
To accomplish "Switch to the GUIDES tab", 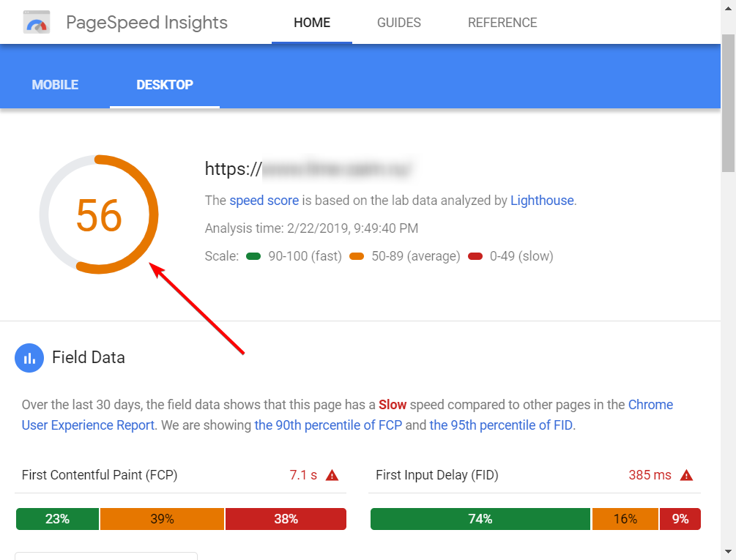I will click(398, 23).
